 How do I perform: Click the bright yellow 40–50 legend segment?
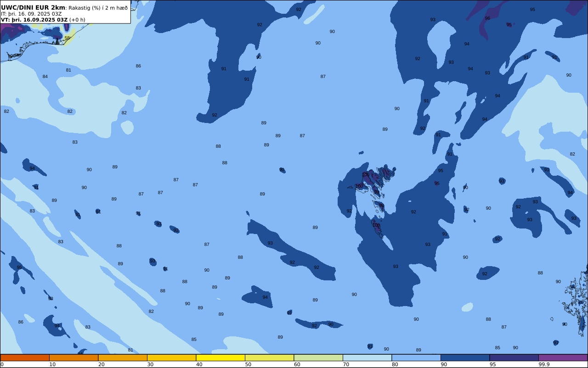point(220,357)
